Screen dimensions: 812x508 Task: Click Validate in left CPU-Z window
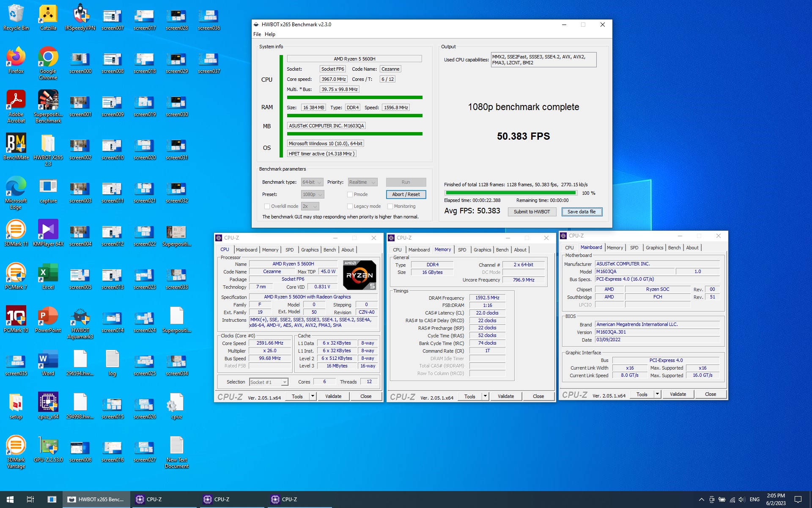click(333, 396)
